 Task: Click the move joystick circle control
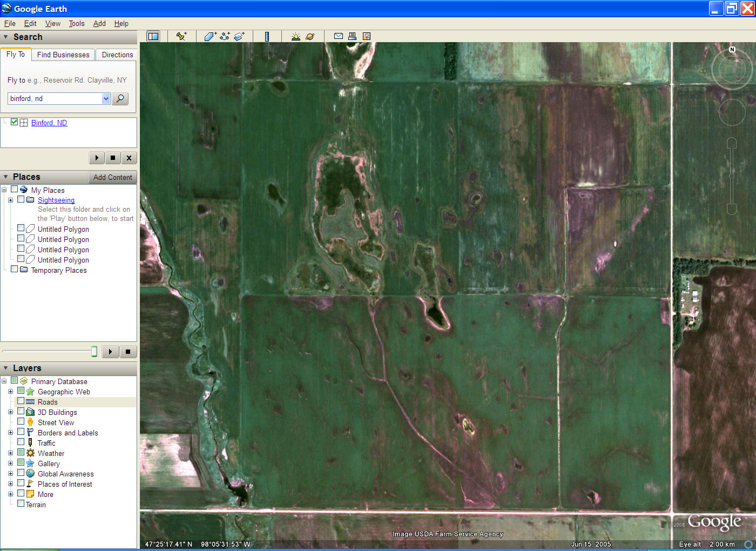[732, 113]
